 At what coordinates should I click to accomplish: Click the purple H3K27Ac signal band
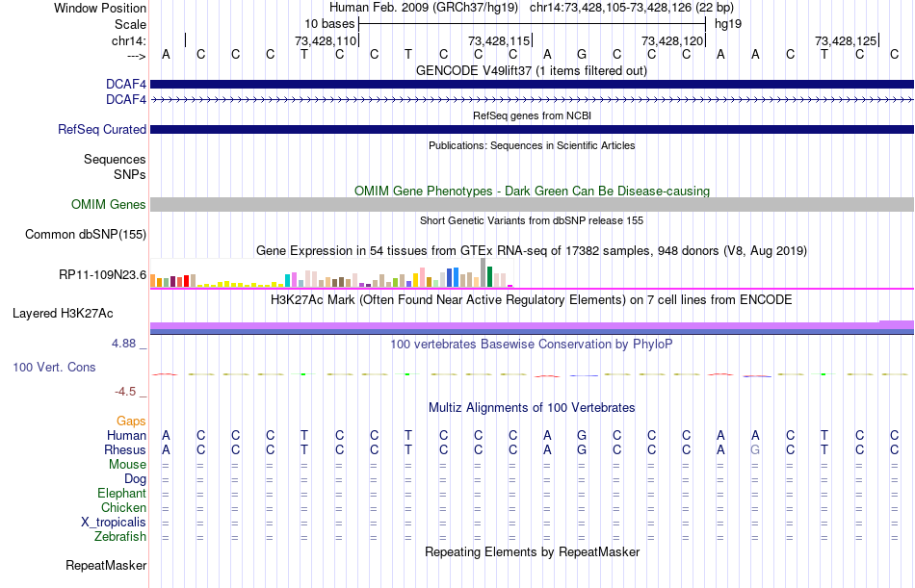coord(533,325)
